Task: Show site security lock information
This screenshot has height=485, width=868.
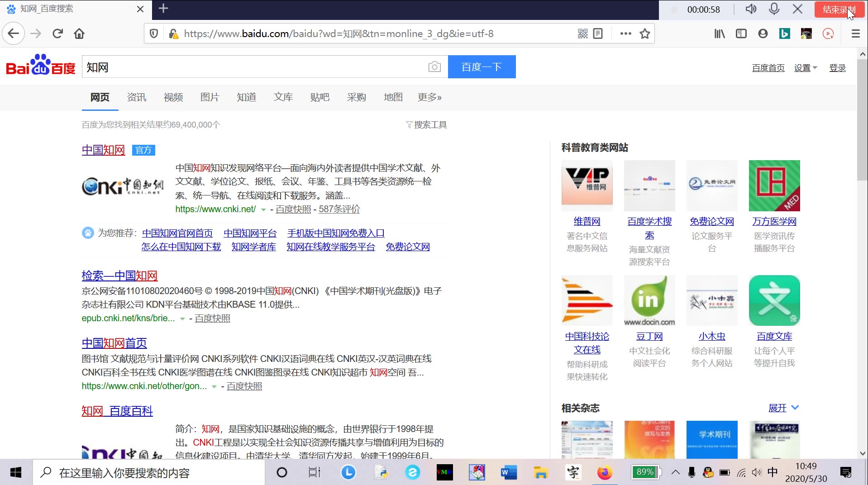Action: pyautogui.click(x=173, y=33)
